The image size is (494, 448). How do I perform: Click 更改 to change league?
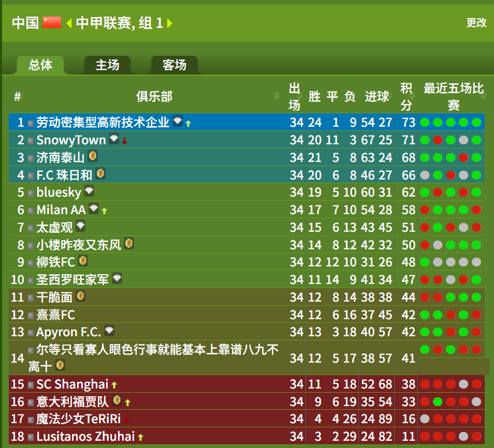pyautogui.click(x=476, y=23)
